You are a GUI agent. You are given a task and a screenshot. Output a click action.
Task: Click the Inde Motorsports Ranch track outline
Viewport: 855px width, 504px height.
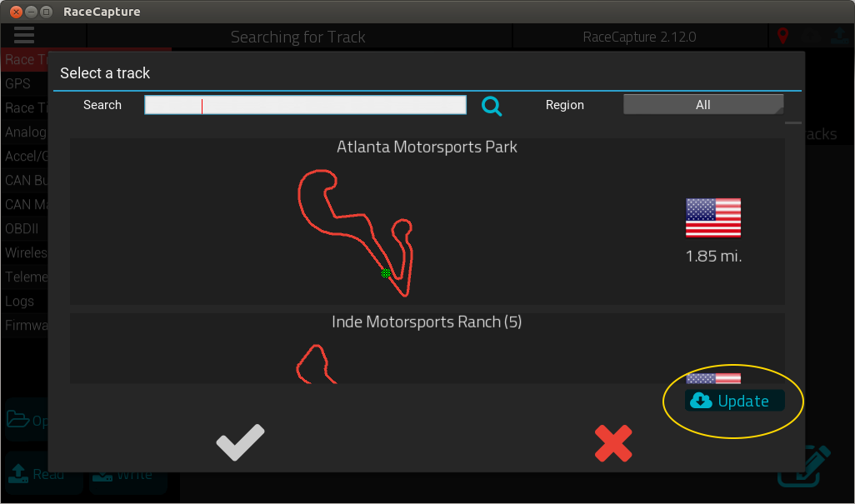click(x=317, y=364)
